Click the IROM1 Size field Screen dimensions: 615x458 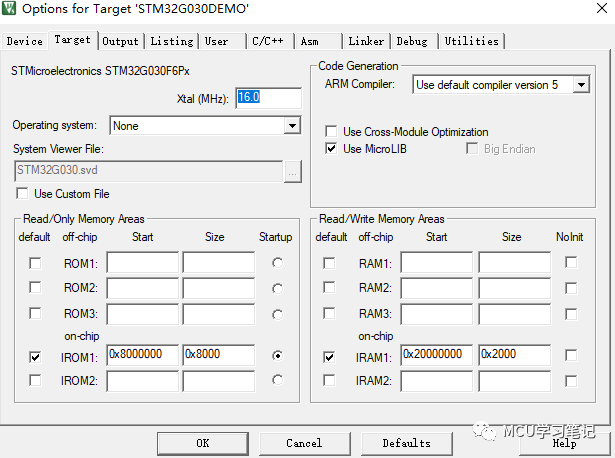pyautogui.click(x=218, y=355)
